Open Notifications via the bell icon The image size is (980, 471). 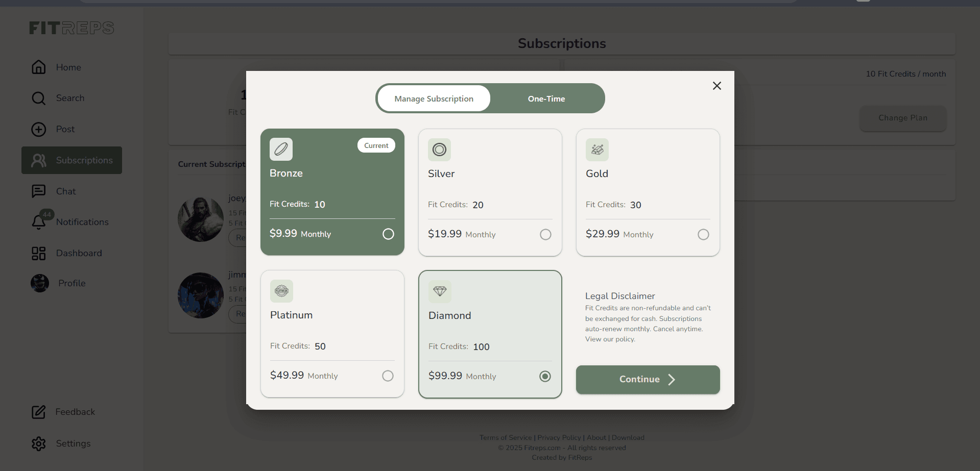click(39, 222)
